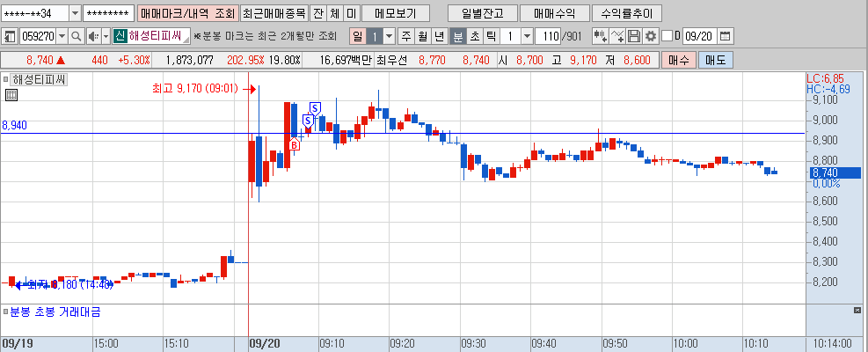Screen dimensions: 868x352
Task: Click the 매도 sell button
Action: click(x=716, y=60)
